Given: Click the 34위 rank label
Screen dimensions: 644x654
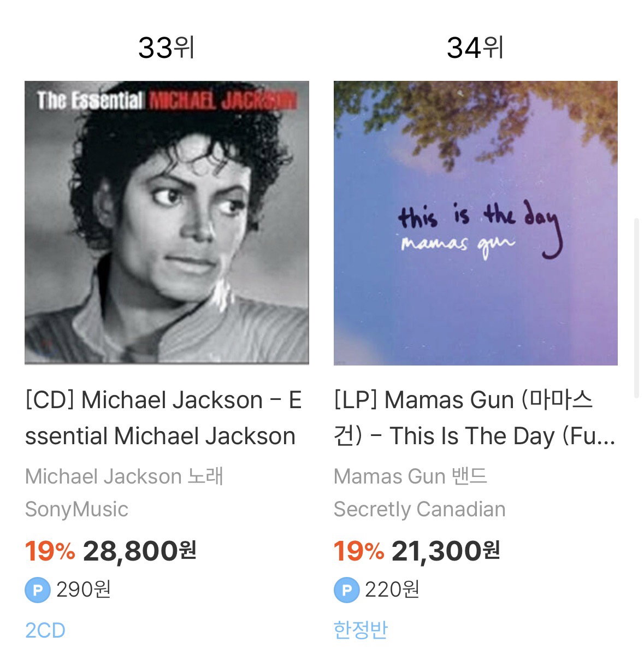Looking at the screenshot, I should tap(475, 48).
